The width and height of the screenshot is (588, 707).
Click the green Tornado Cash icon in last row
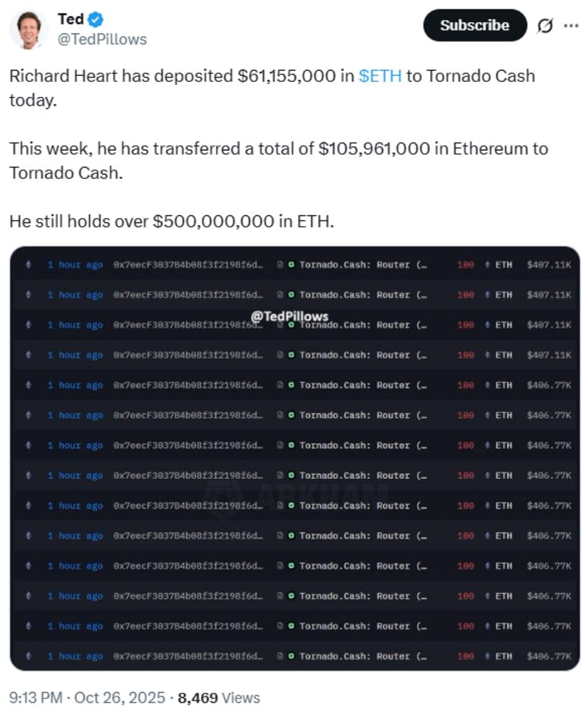(x=291, y=656)
